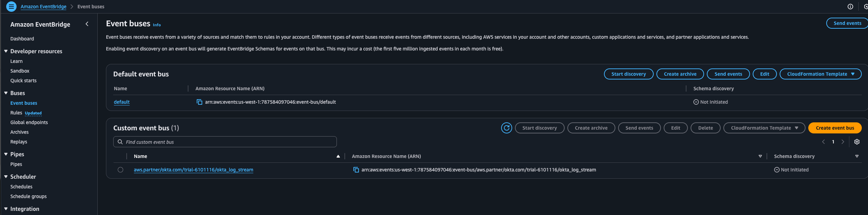The image size is (868, 215).
Task: Collapse the Amazon EventBridge side panel arrow
Action: pyautogui.click(x=87, y=24)
